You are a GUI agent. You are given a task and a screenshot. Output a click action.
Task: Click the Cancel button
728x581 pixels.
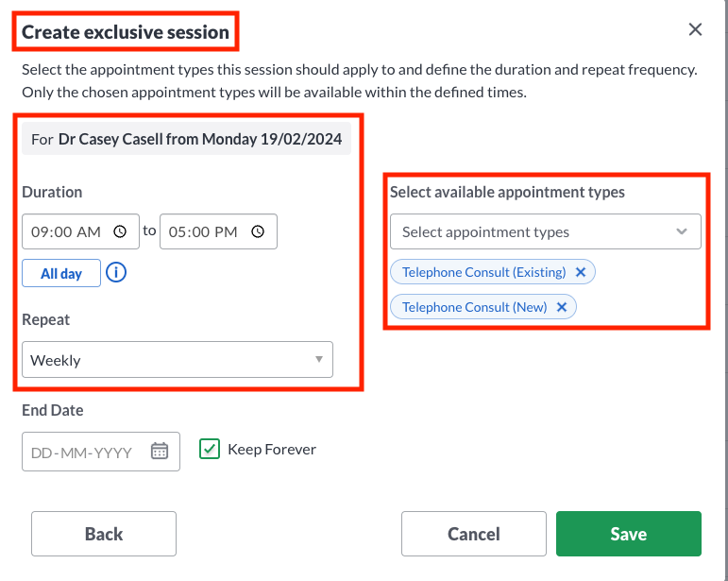[474, 534]
